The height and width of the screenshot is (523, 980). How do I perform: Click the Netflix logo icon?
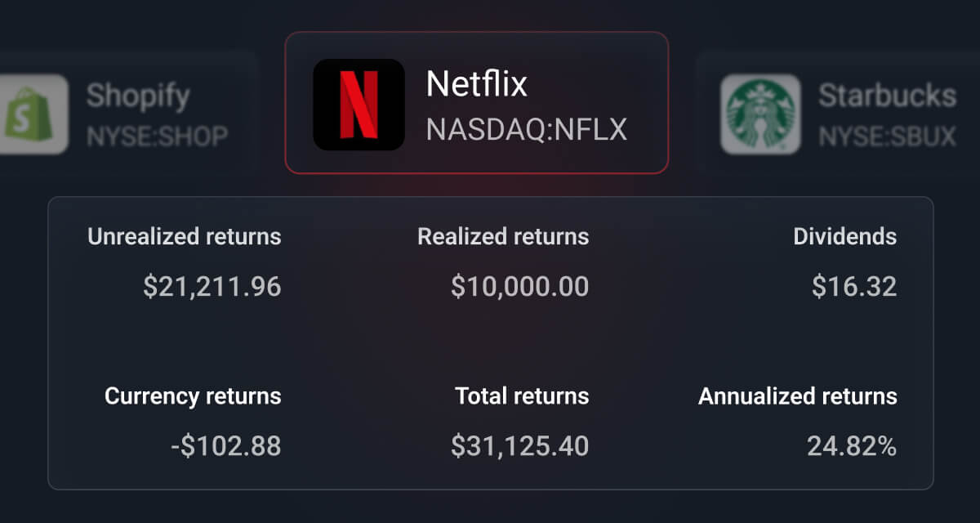[x=359, y=104]
